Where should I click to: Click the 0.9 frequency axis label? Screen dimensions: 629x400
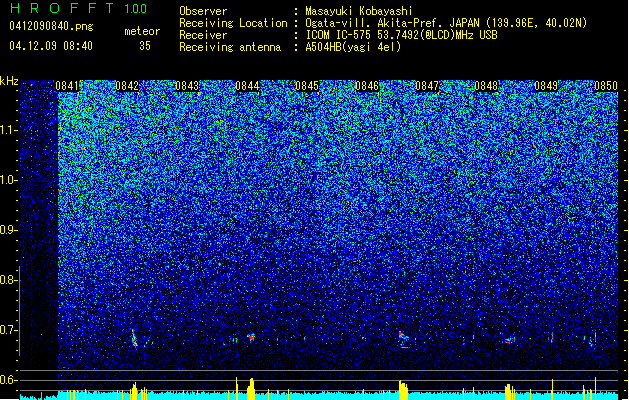(x=8, y=230)
